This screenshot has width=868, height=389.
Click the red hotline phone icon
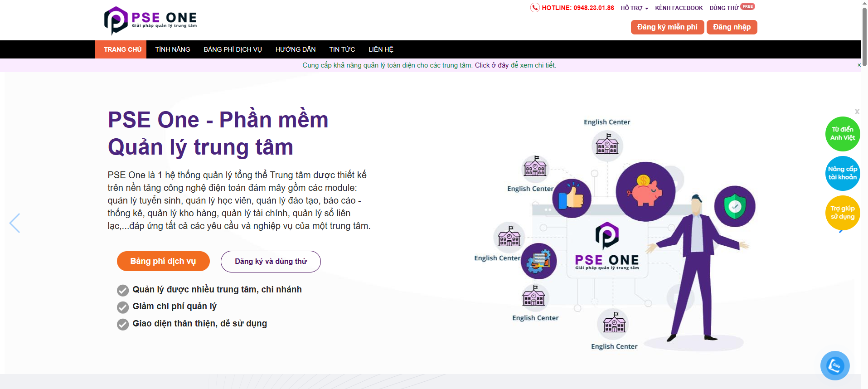click(535, 8)
